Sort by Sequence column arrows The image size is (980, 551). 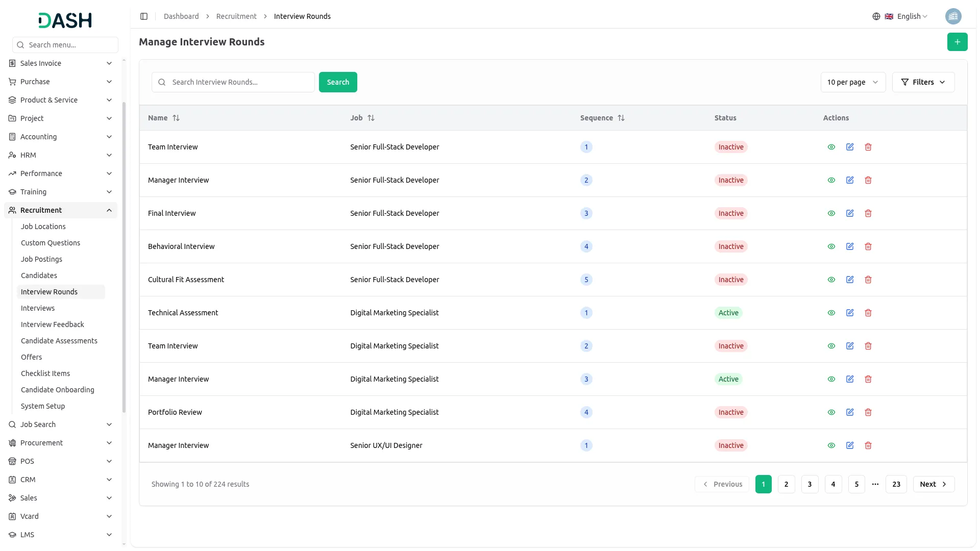(621, 118)
